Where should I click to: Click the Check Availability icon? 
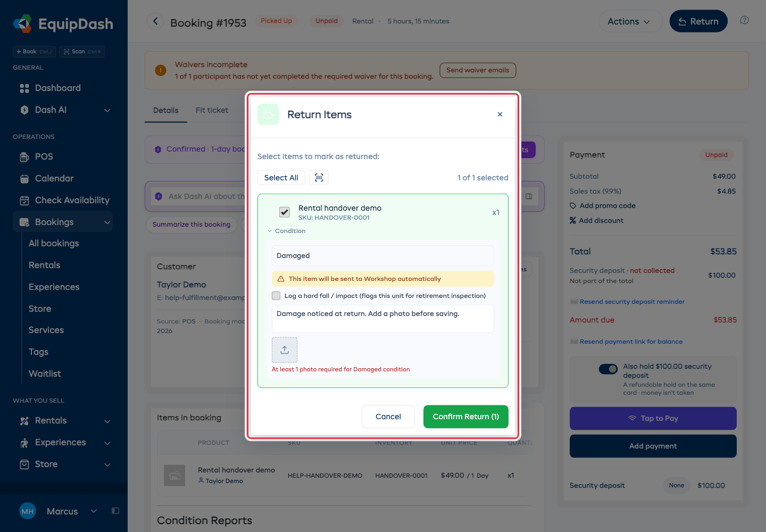[x=24, y=201]
